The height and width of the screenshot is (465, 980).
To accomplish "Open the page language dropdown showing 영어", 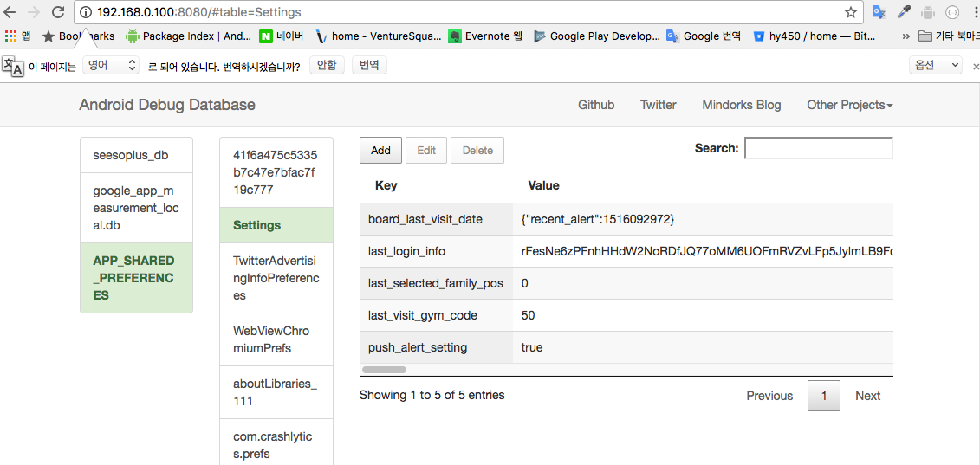I will tap(111, 65).
